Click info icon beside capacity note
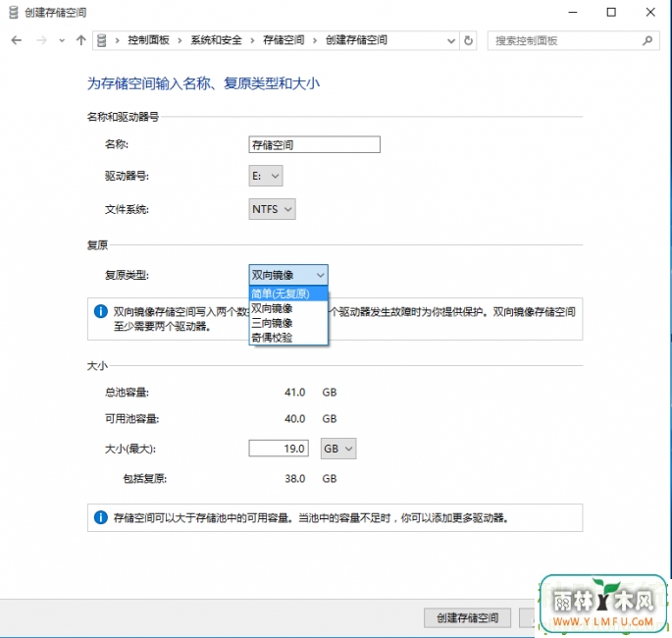Screen dimensions: 672x638 coord(101,517)
